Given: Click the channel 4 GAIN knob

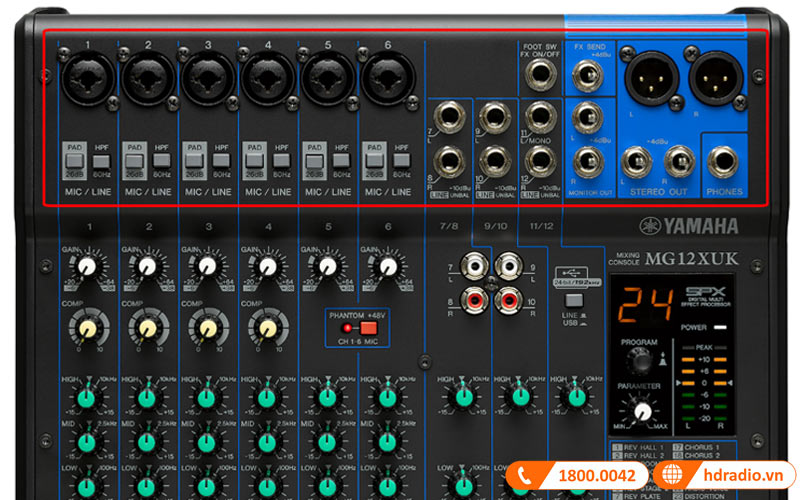Looking at the screenshot, I should click(268, 266).
